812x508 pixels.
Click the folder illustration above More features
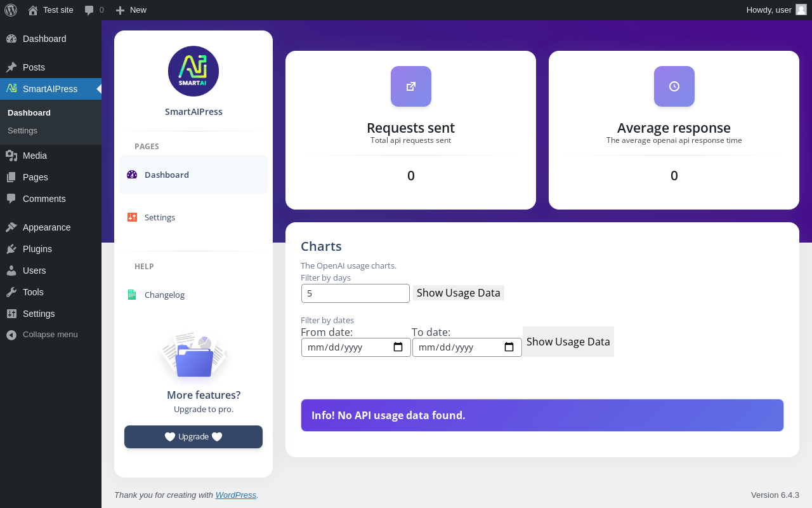pos(193,356)
